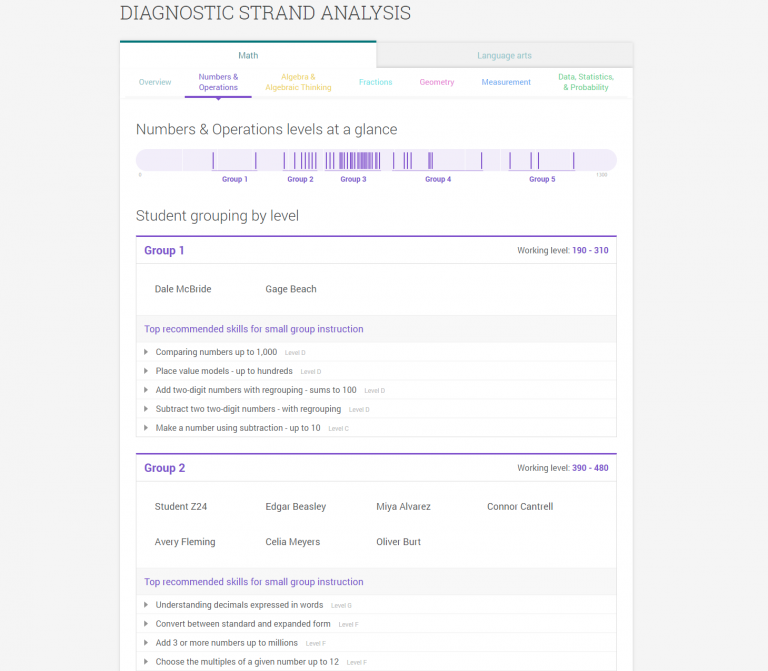Expand Add two-digit numbers with regrouping
Screen dimensions: 768x671
pos(255,390)
